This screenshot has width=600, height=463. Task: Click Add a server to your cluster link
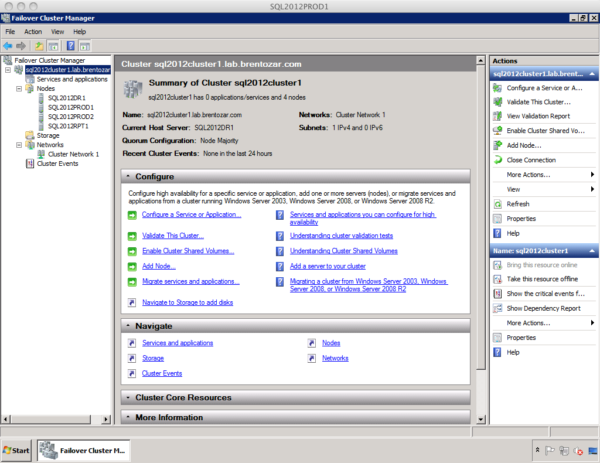tap(328, 266)
